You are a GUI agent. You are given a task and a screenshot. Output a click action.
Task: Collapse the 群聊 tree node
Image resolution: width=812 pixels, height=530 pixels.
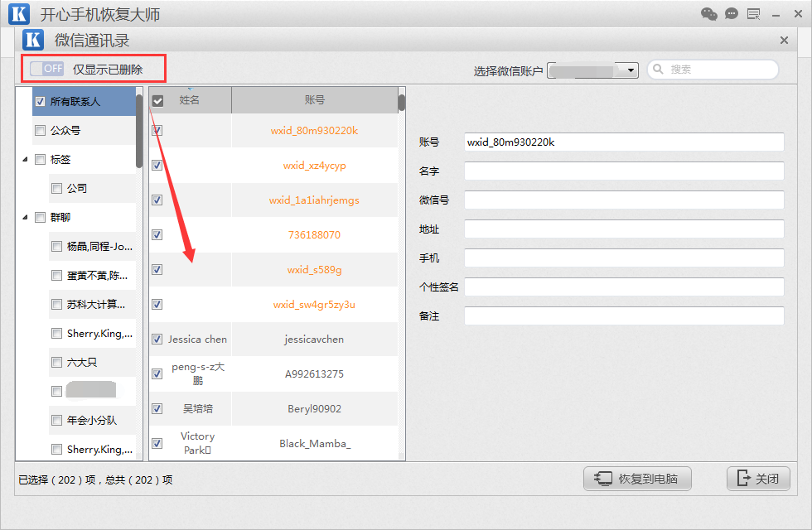25,217
